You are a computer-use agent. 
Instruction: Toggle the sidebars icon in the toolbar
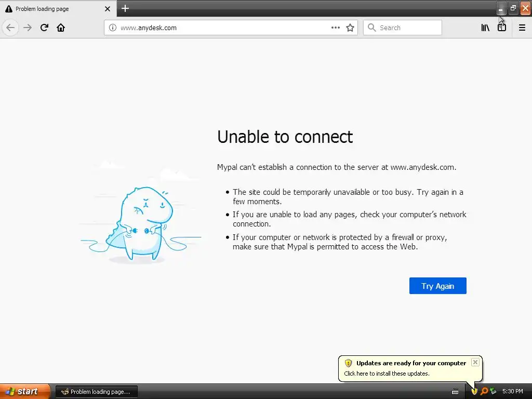click(502, 28)
